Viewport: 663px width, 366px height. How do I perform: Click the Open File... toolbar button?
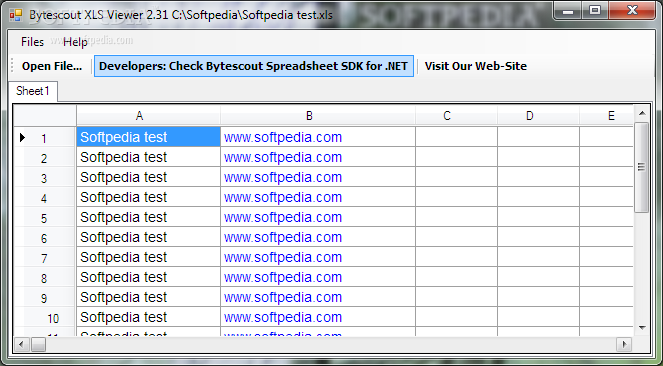click(x=52, y=66)
